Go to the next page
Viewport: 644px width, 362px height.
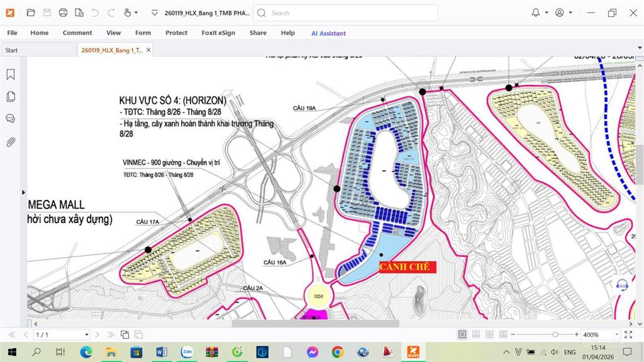click(x=97, y=334)
